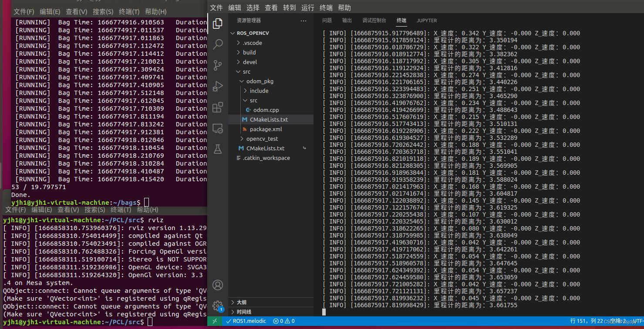644x329 pixels.
Task: Open VS Code 查看 menu
Action: pos(271,8)
